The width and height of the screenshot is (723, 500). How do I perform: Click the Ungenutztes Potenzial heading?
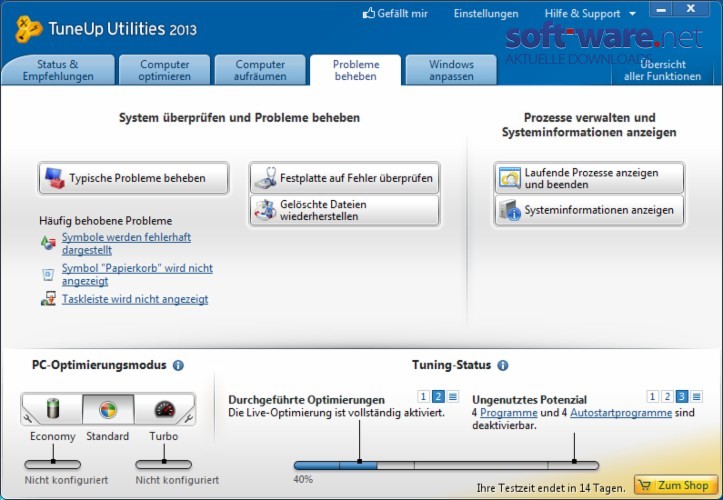pyautogui.click(x=529, y=400)
